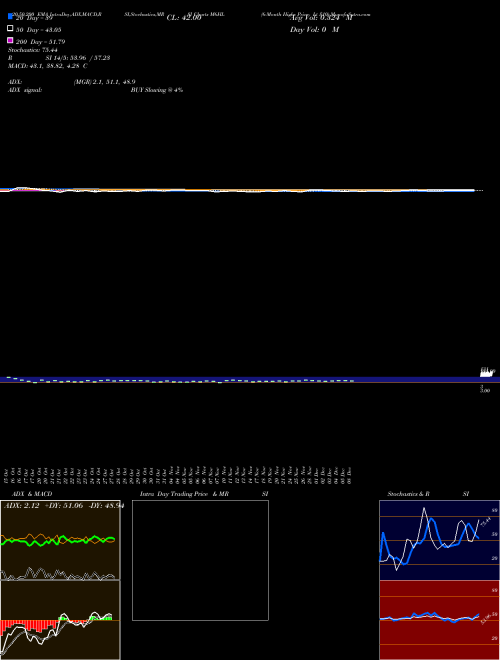Click the 'Day Vol: 0 M' text
Viewport: 500px width, 660px height.
point(314,30)
